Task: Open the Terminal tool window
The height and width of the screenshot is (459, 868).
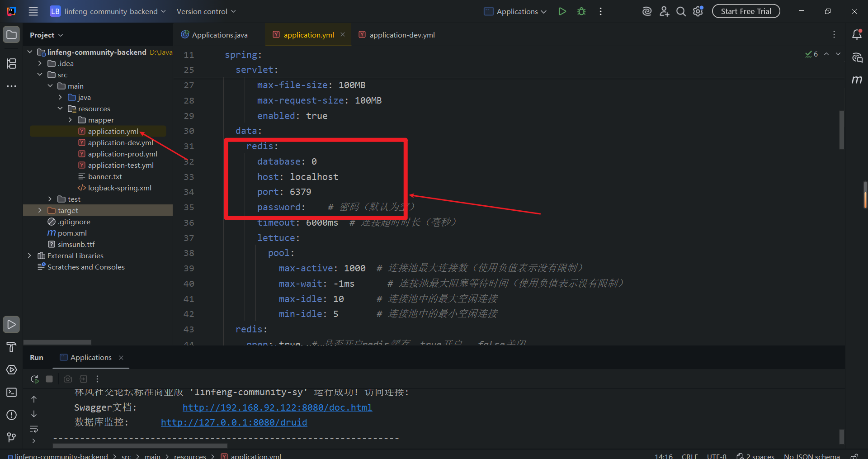Action: click(11, 392)
